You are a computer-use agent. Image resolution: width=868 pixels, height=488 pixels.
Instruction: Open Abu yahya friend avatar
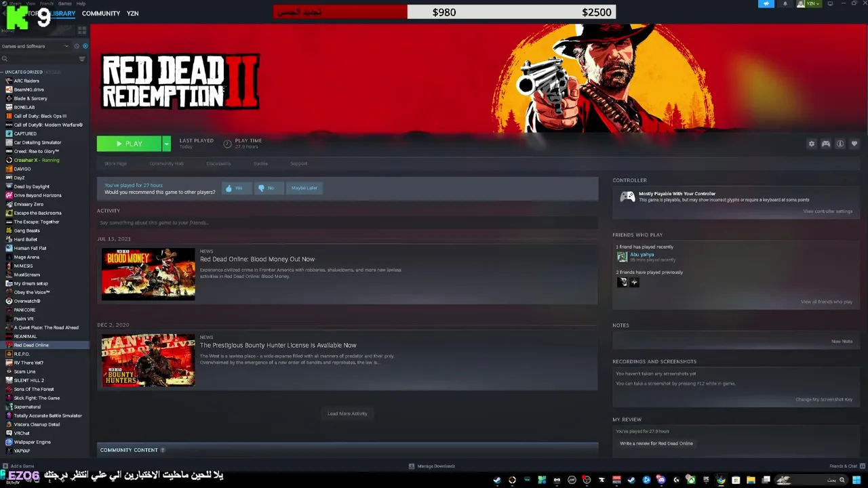622,257
